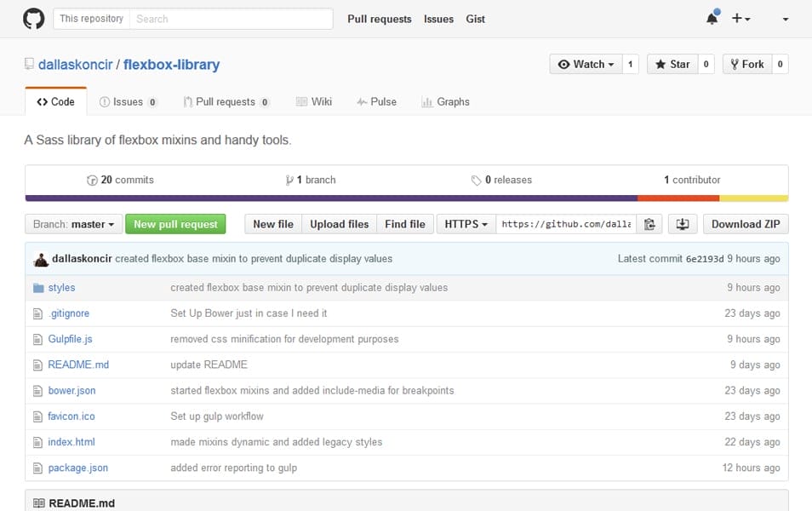Fork the flexbox-library repository
The height and width of the screenshot is (511, 812).
[x=747, y=64]
